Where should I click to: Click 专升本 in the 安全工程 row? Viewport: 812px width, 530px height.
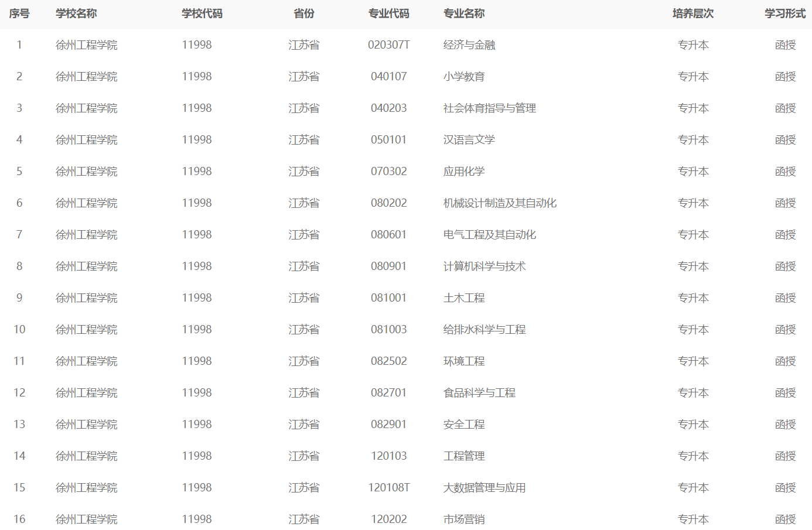point(693,425)
